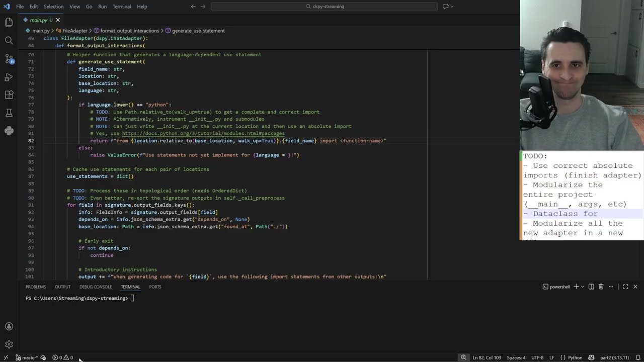Kill terminal using trash icon

tap(601, 287)
